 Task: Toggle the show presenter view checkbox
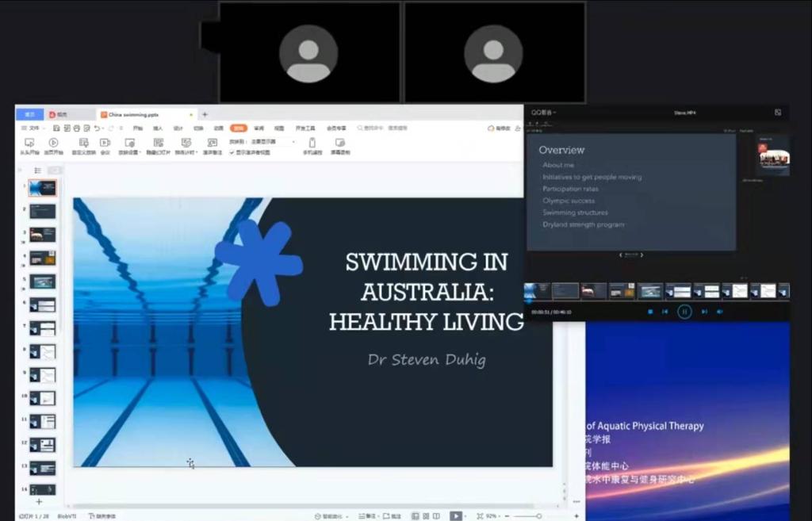tap(232, 152)
